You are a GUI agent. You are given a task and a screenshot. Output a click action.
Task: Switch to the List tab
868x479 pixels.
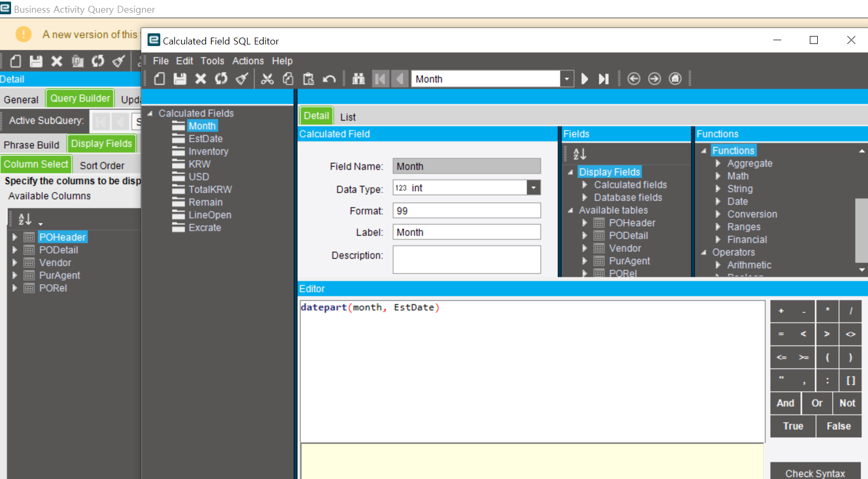tap(348, 117)
